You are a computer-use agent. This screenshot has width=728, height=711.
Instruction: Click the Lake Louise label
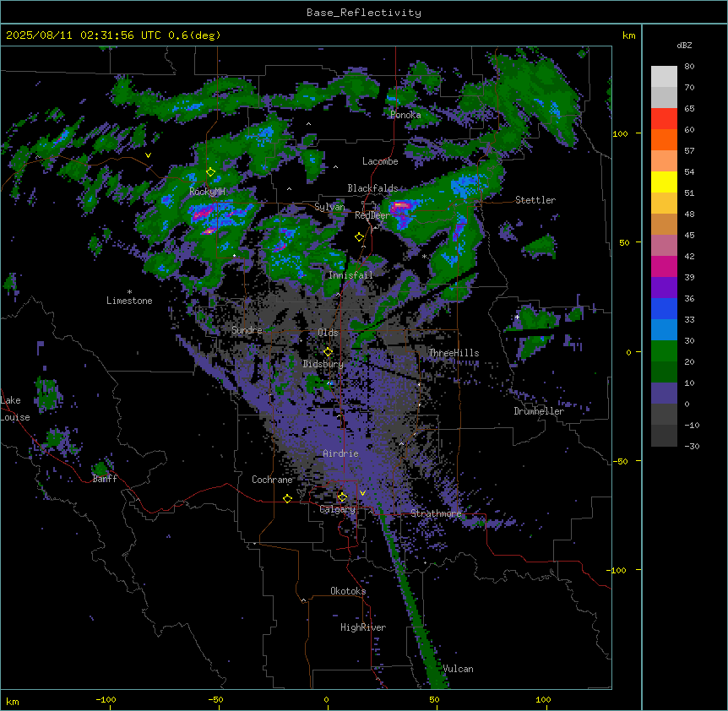pos(15,409)
